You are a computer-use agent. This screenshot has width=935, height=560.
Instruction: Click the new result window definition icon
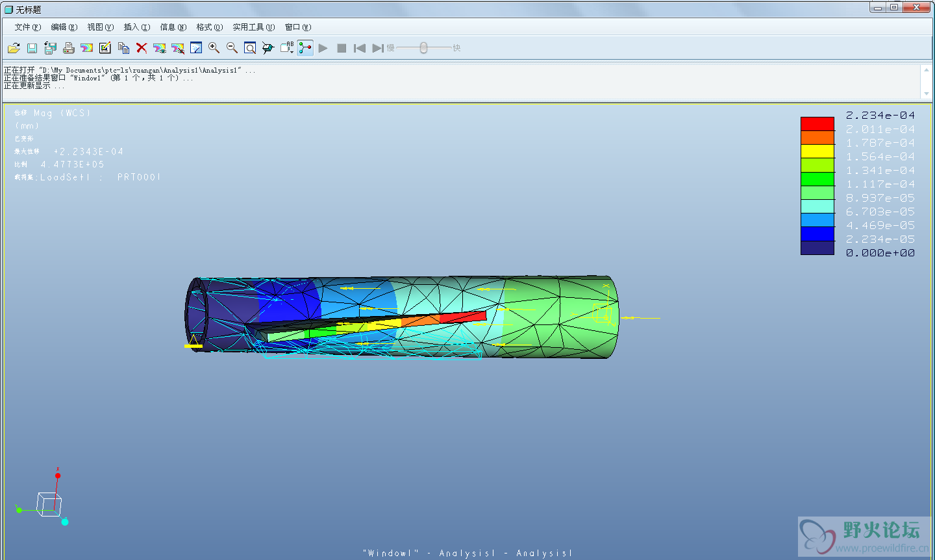click(x=86, y=48)
